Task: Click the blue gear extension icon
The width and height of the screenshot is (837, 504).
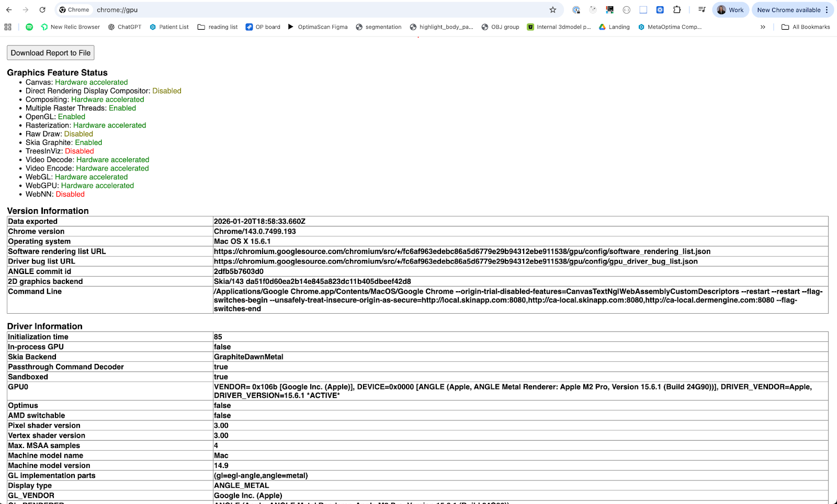Action: pyautogui.click(x=660, y=10)
